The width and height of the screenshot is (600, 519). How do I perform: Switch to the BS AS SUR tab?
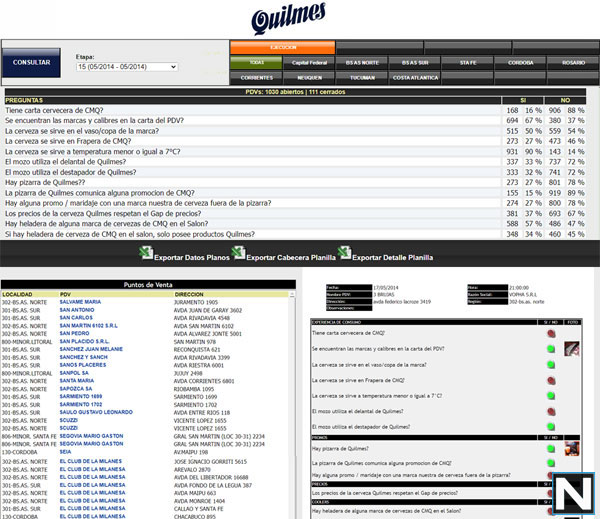coord(415,63)
